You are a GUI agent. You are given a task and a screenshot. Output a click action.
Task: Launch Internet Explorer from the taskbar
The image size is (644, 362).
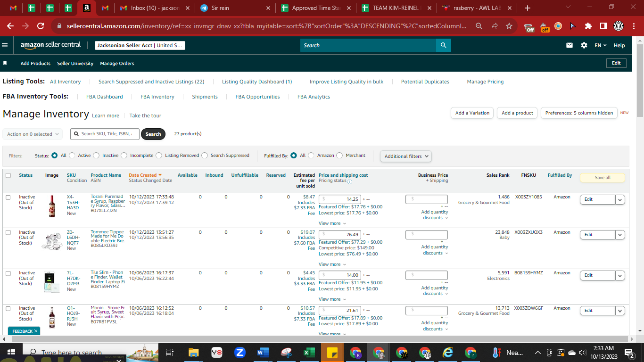(x=447, y=353)
